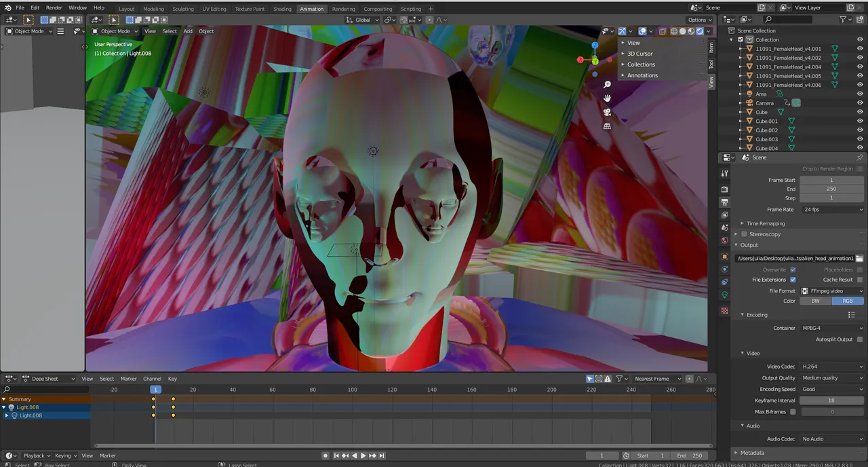Open the Container MPEG-4 dropdown
The width and height of the screenshot is (868, 467).
(832, 329)
